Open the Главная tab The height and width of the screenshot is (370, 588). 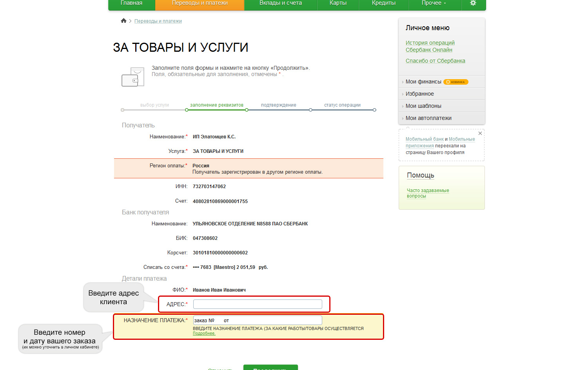tap(131, 3)
